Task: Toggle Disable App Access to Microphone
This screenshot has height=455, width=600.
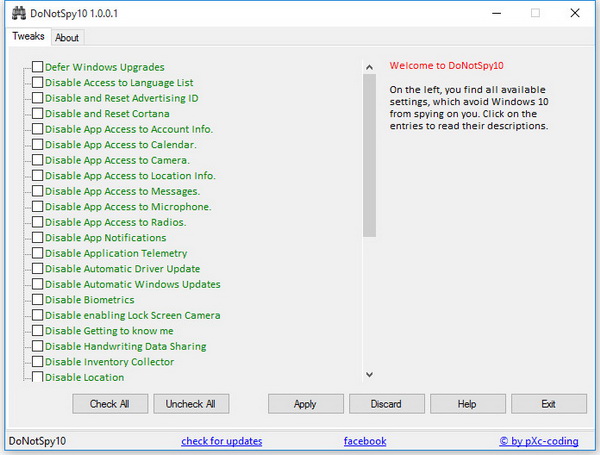Action: (x=38, y=207)
